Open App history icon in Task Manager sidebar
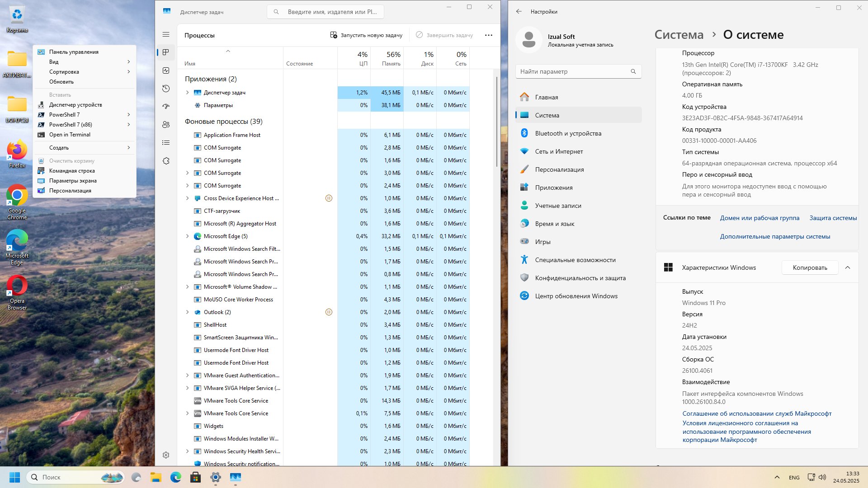Screen dimensions: 868x488 click(x=166, y=89)
